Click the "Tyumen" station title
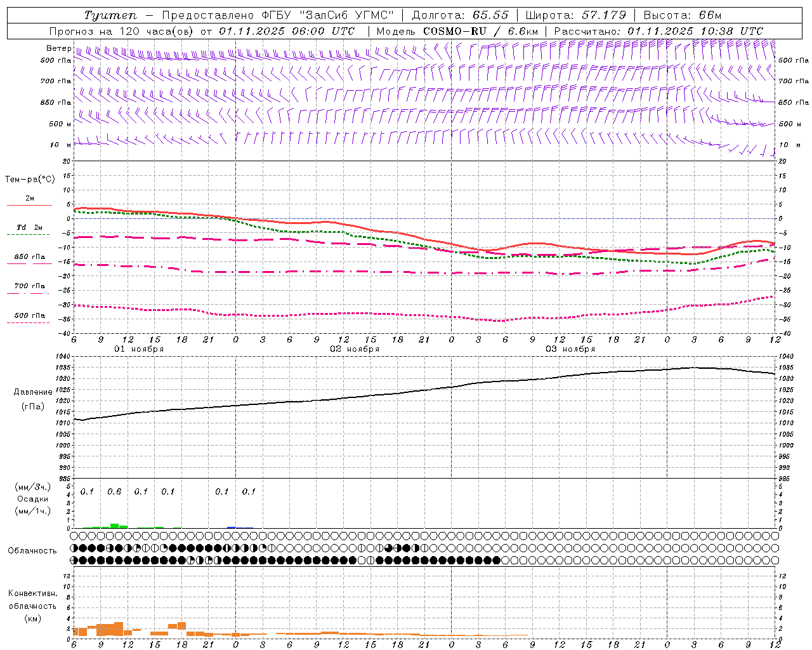 coord(110,15)
